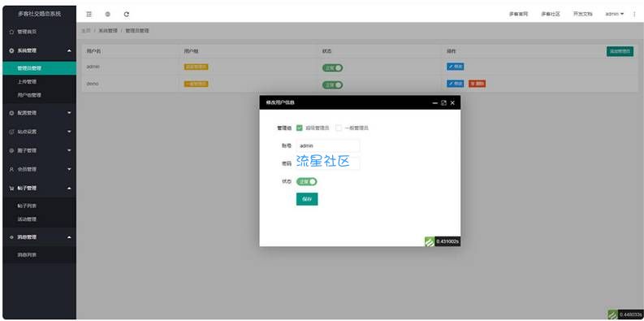Image resolution: width=644 pixels, height=321 pixels.
Task: Click the icon beside 配置管理
Action: click(11, 113)
